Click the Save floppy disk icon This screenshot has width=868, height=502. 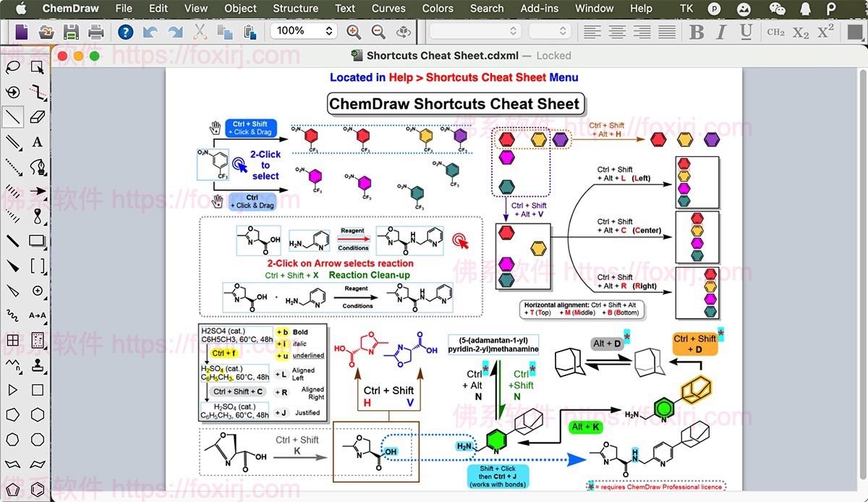coord(71,32)
